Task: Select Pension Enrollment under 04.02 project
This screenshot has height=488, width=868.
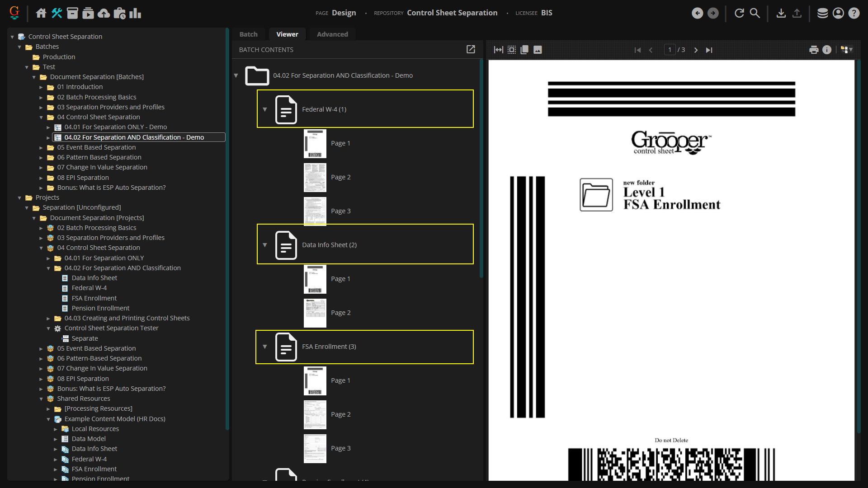Action: (100, 308)
